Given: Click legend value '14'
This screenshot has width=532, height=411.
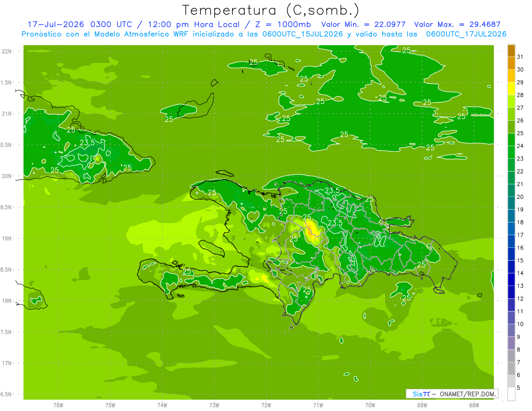Looking at the screenshot, I should tap(520, 273).
